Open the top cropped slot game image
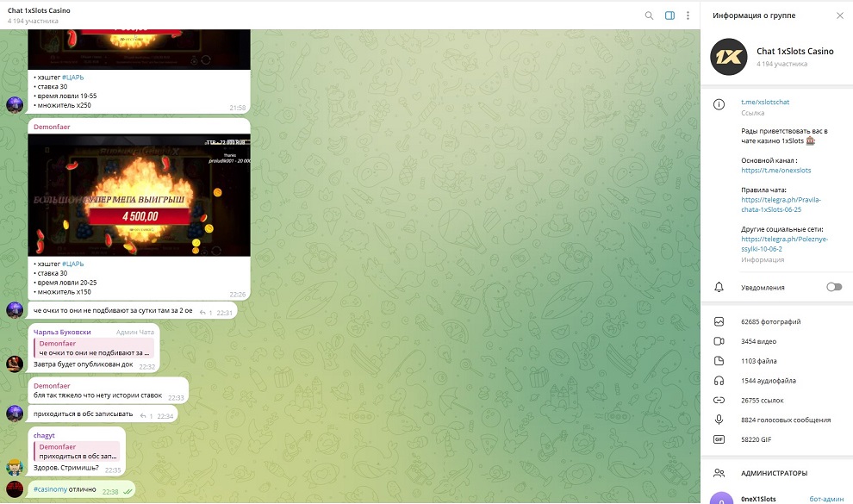This screenshot has height=504, width=853. tap(140, 49)
